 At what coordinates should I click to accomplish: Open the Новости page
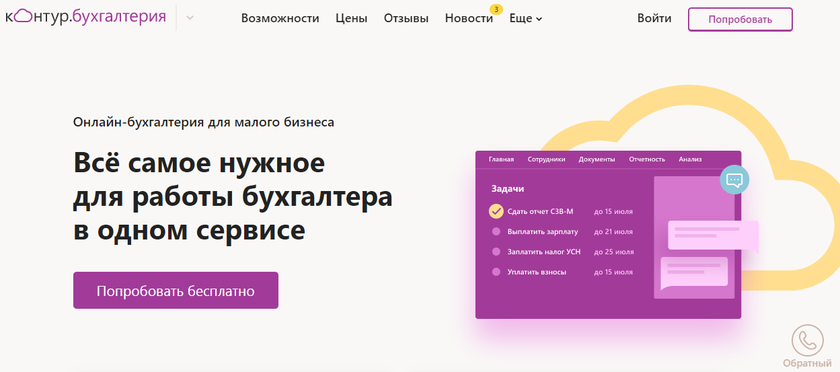tap(469, 18)
